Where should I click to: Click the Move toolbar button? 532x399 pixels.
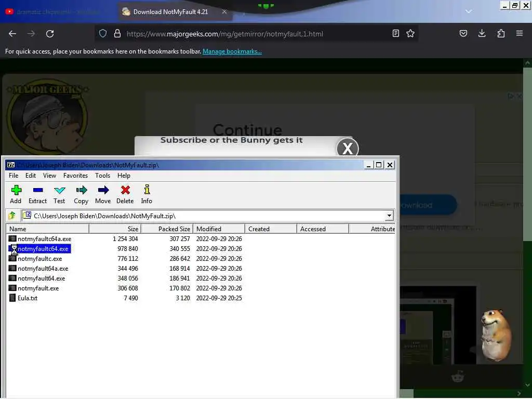(x=103, y=194)
